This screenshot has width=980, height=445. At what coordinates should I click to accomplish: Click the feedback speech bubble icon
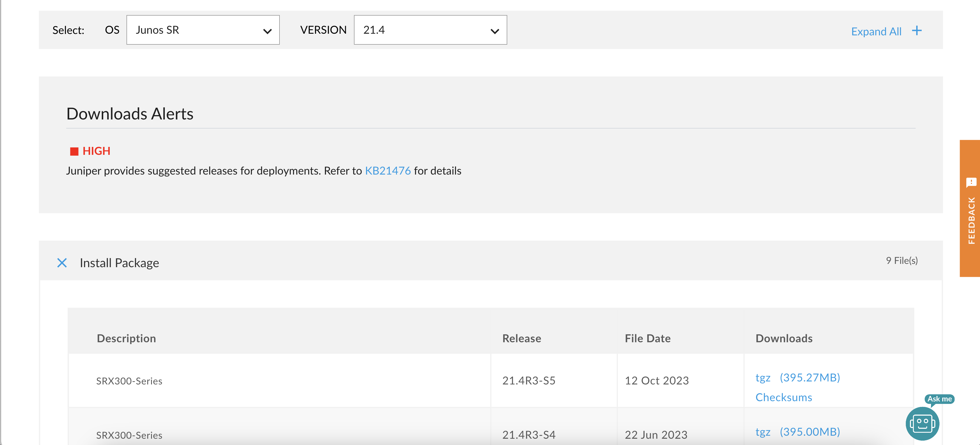tap(971, 182)
